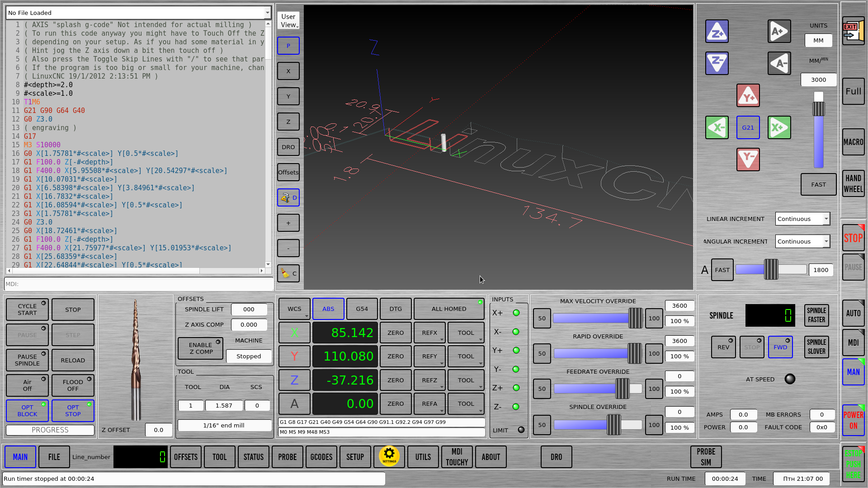This screenshot has width=868, height=488.
Task: Zoom out the preview with minus button
Action: click(288, 248)
